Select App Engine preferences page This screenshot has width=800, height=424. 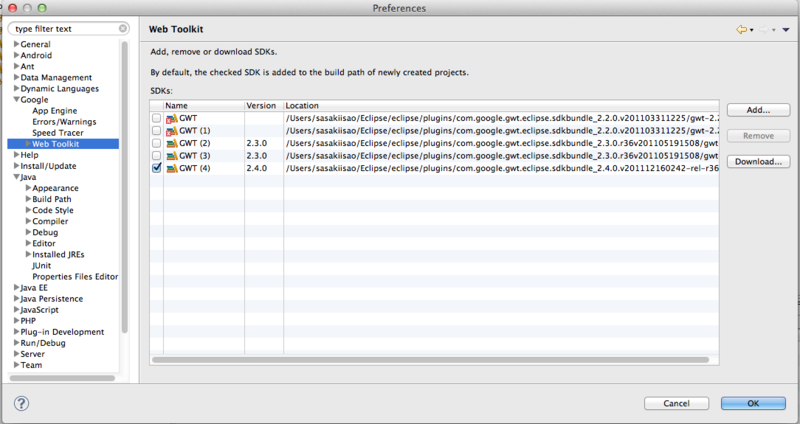coord(55,111)
